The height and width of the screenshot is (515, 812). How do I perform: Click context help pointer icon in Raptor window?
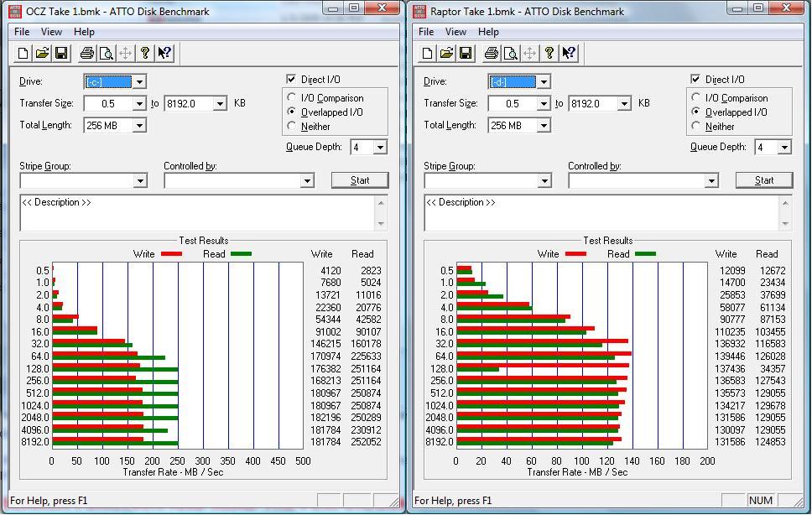pos(569,54)
